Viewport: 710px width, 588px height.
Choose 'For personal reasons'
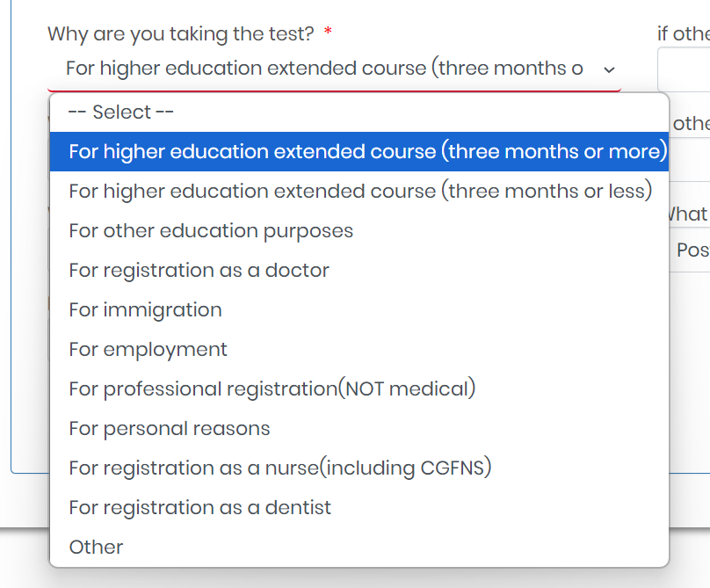170,428
